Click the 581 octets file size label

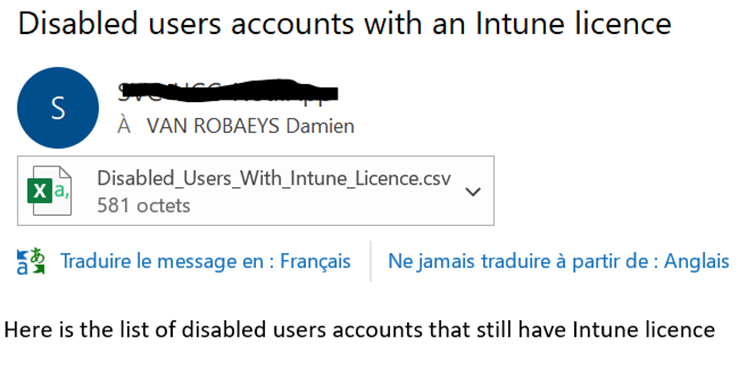[x=143, y=206]
